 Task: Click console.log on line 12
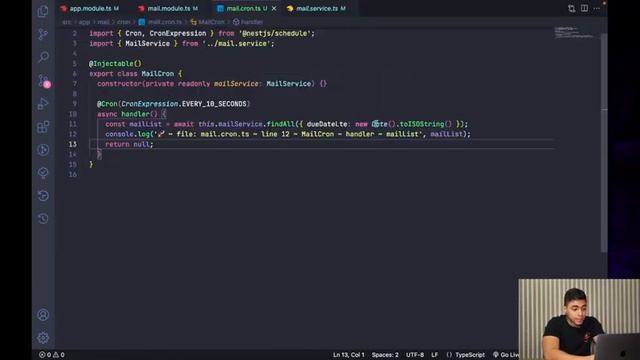(x=127, y=134)
